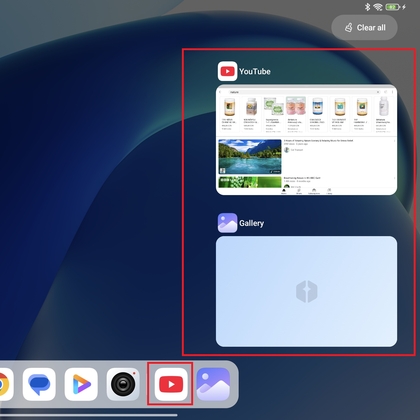Open Google Messages from the dock

[39, 384]
